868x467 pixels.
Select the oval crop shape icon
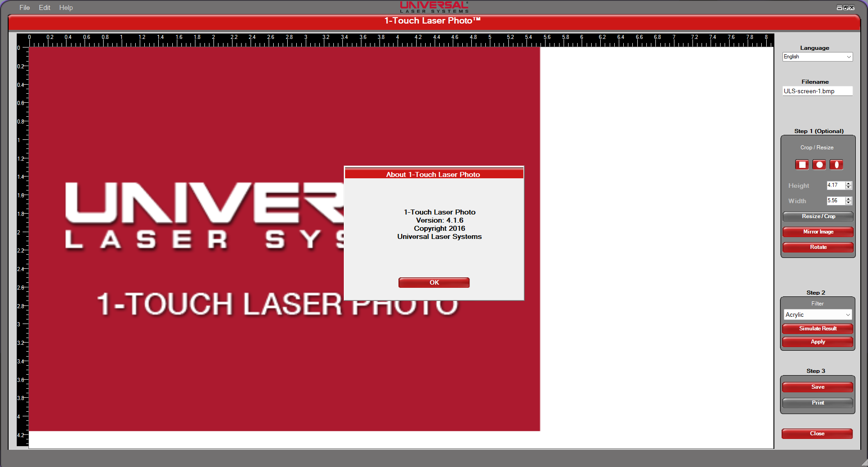click(836, 165)
